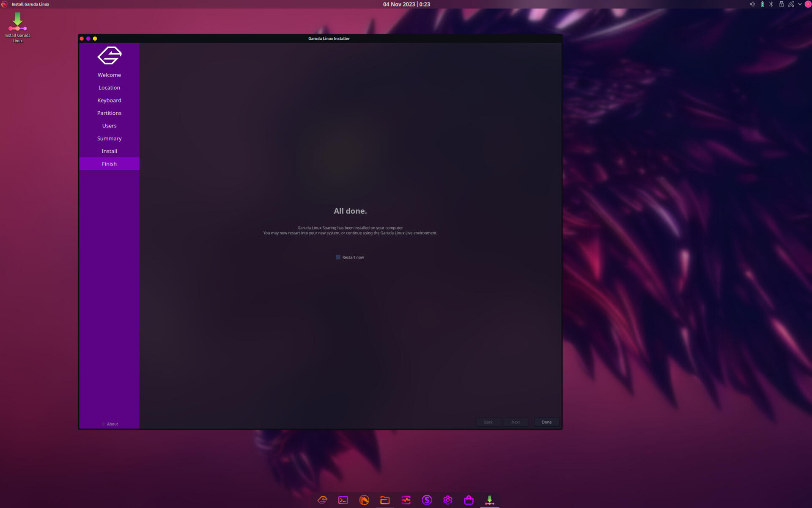
Task: Click the 'You may now restart' message line
Action: (350, 233)
